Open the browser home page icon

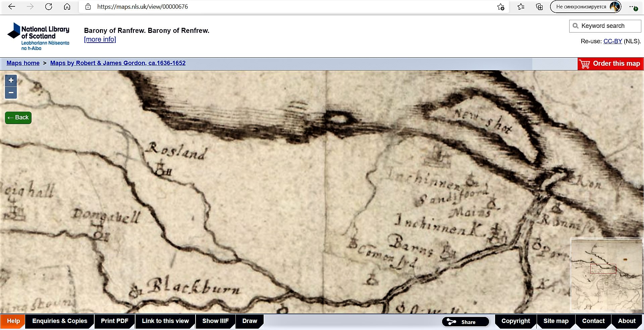(67, 7)
